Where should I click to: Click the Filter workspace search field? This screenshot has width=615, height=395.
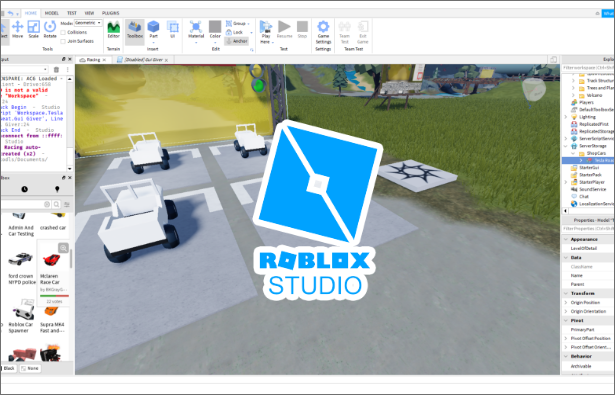[588, 67]
